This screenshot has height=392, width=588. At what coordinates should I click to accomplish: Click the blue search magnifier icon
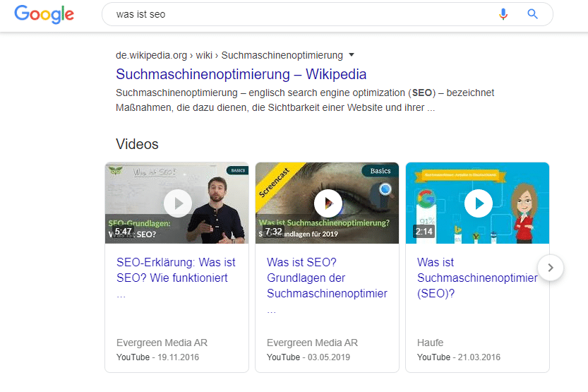tap(532, 14)
